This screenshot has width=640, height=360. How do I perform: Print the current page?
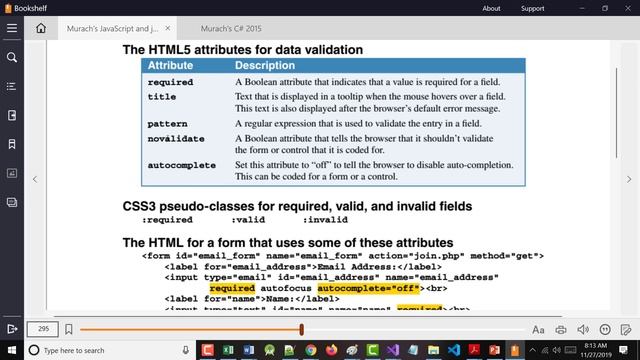[x=561, y=329]
